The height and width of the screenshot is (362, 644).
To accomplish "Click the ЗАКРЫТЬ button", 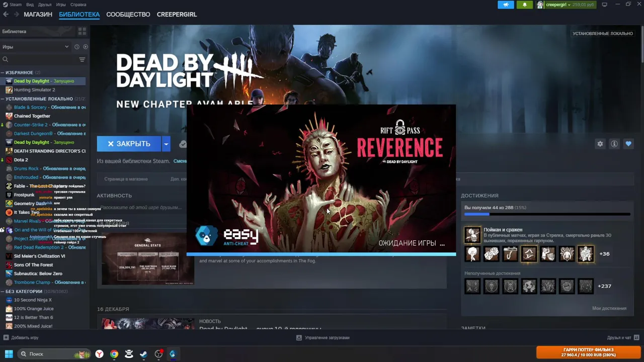I will (x=129, y=144).
